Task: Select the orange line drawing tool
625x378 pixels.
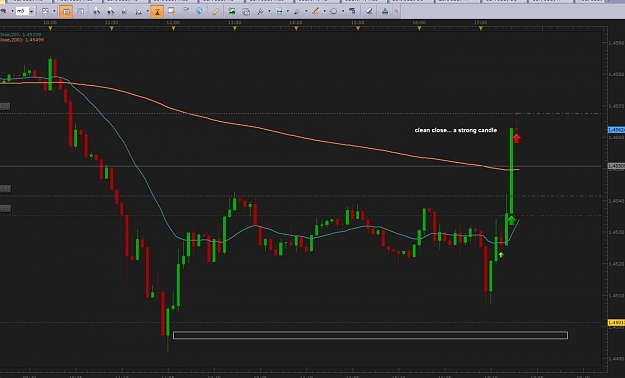Action: 315,11
